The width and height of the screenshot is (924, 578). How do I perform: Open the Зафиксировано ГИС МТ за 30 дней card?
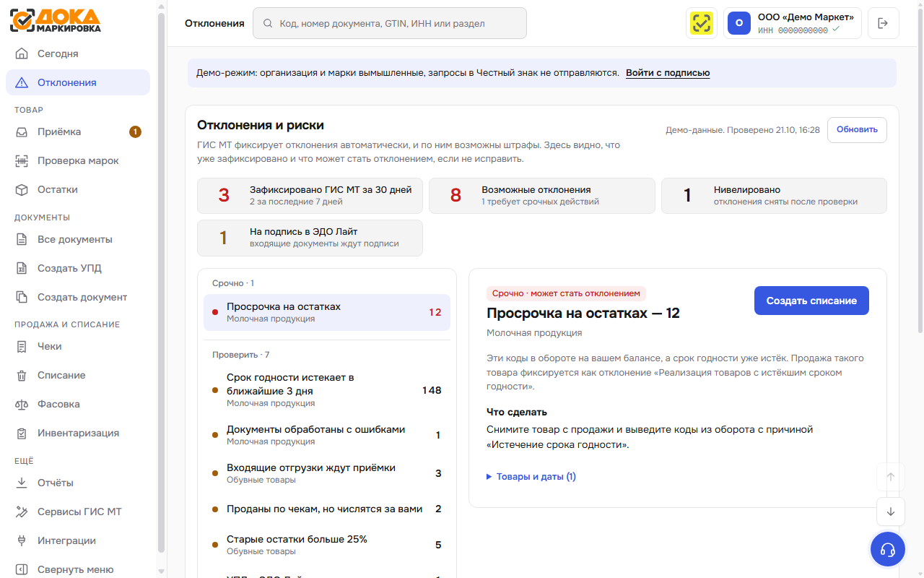point(310,196)
